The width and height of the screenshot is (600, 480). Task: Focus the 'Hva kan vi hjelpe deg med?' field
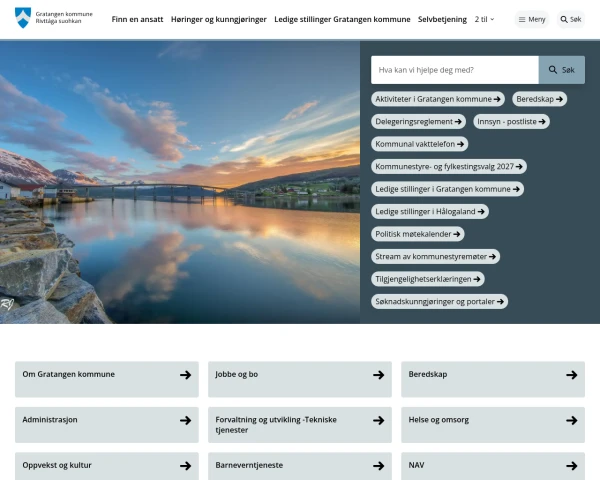pyautogui.click(x=455, y=70)
